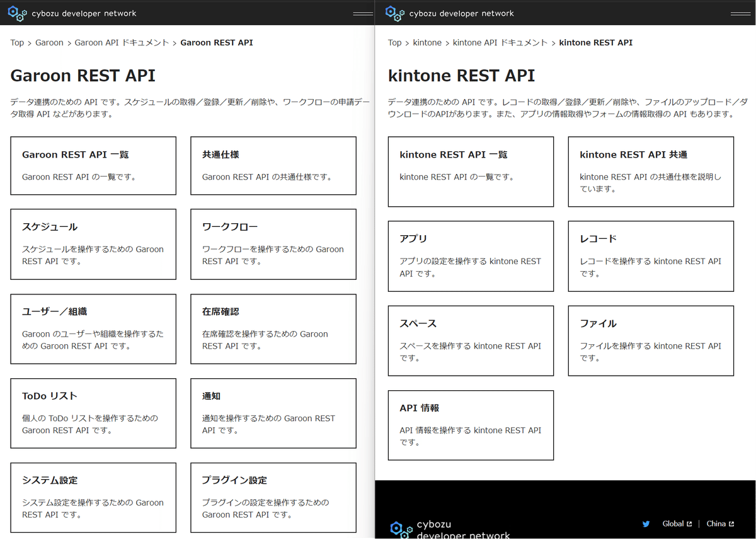756x539 pixels.
Task: Open the ファイル card
Action: [651, 341]
